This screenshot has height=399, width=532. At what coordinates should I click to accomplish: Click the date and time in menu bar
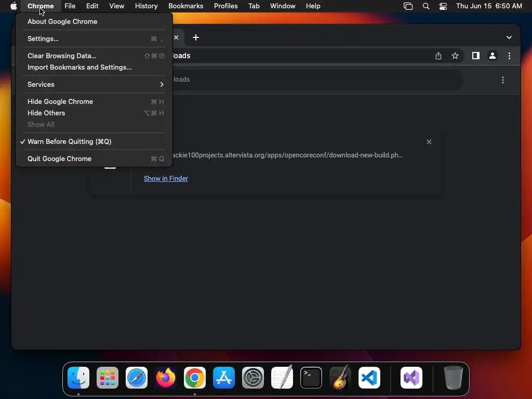tap(489, 6)
